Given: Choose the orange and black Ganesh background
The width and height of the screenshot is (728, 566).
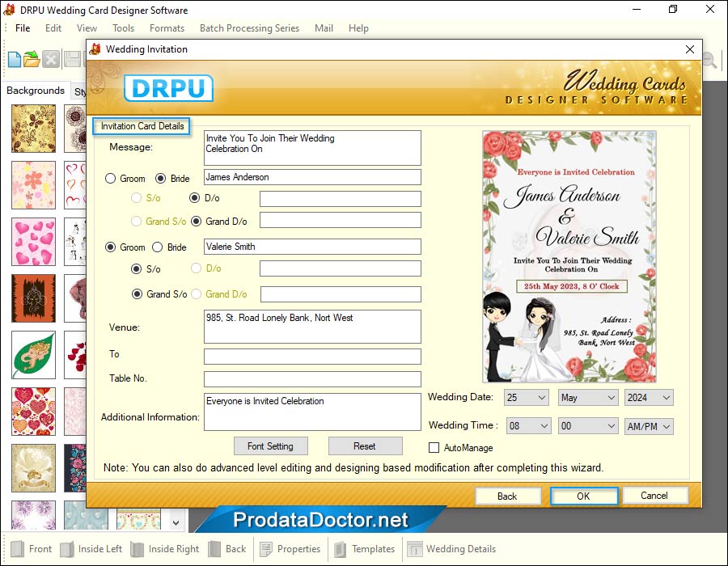Looking at the screenshot, I should pyautogui.click(x=33, y=298).
